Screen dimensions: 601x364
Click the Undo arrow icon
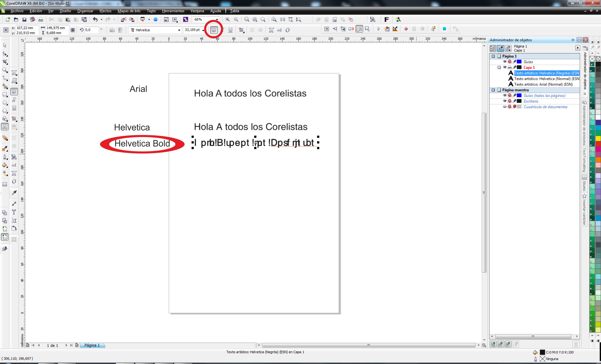point(95,19)
